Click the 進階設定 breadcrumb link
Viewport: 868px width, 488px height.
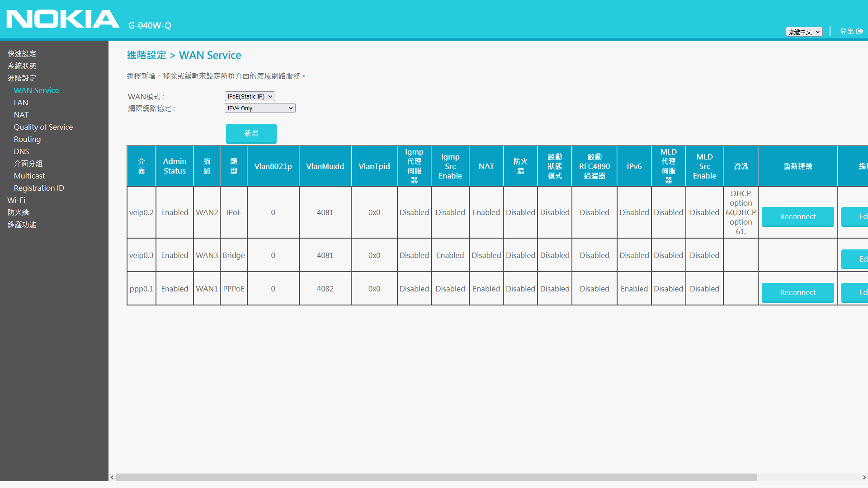click(146, 55)
